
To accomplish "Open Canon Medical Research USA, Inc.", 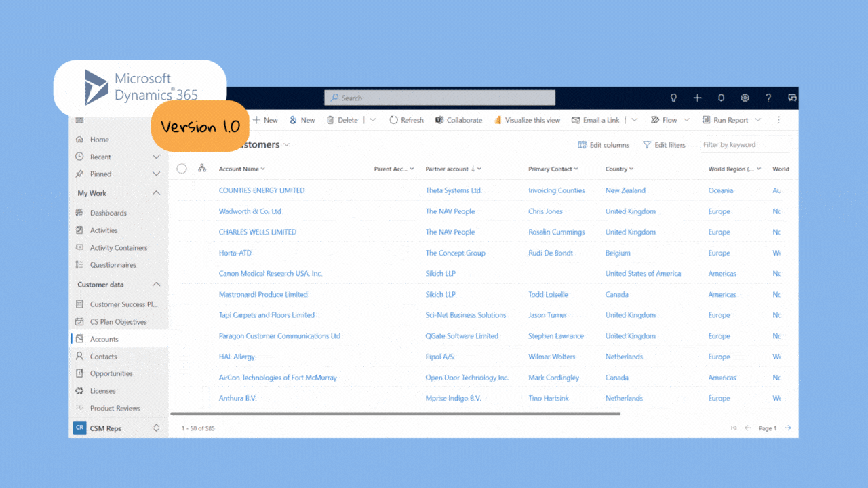I will tap(271, 274).
